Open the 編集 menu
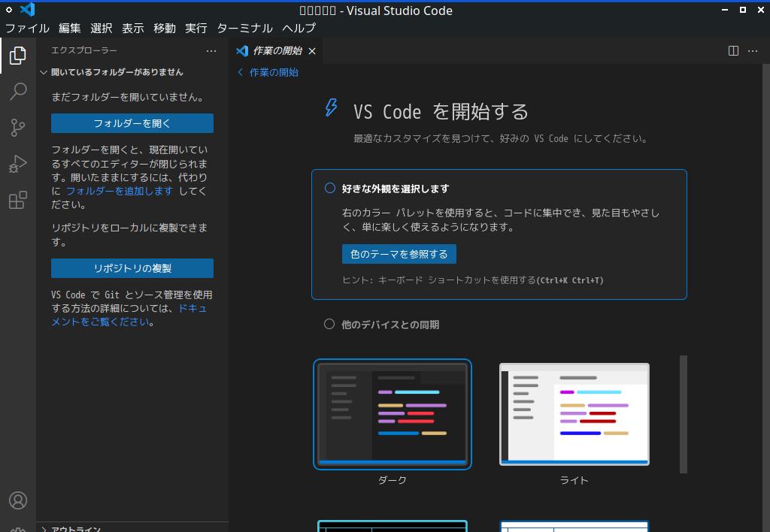 tap(70, 28)
